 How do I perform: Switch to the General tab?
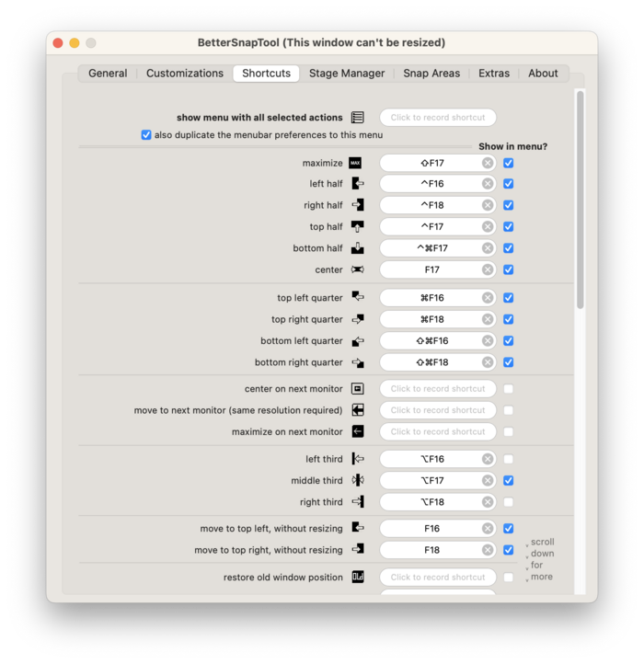pos(108,74)
